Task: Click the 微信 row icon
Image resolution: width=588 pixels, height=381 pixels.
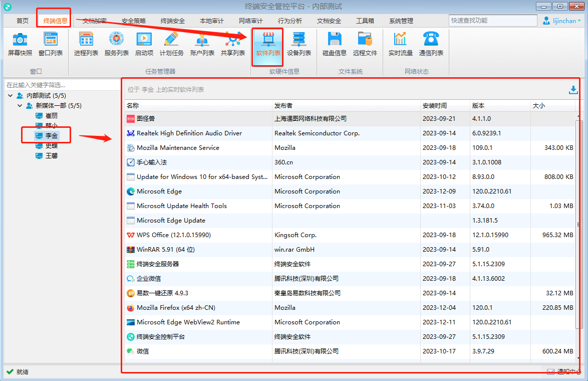Action: (131, 351)
